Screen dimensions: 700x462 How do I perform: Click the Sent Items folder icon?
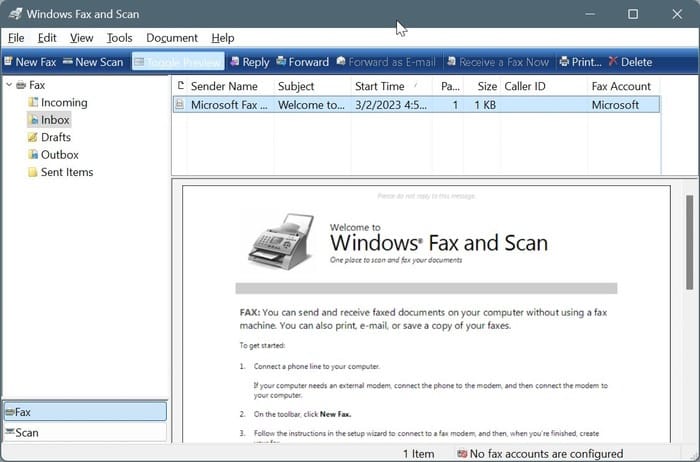click(33, 172)
